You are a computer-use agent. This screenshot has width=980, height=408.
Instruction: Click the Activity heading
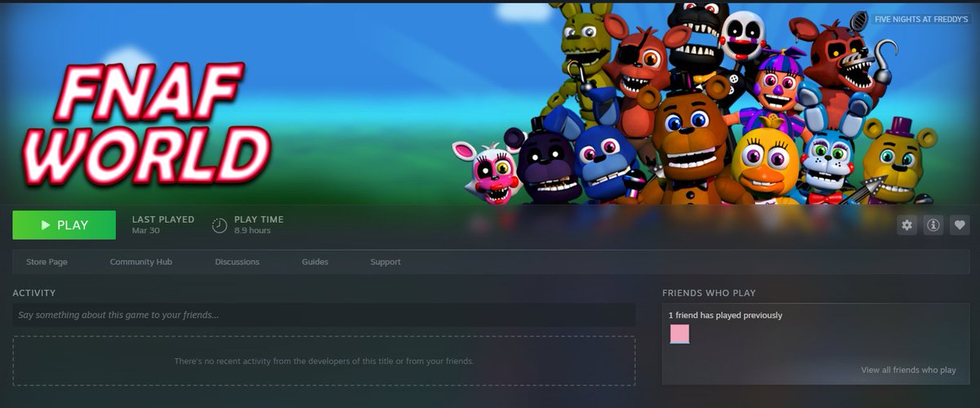[x=34, y=293]
